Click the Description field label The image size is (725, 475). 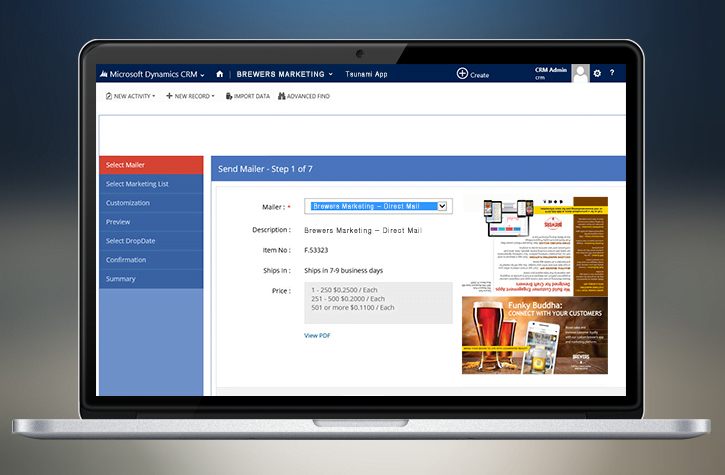271,230
